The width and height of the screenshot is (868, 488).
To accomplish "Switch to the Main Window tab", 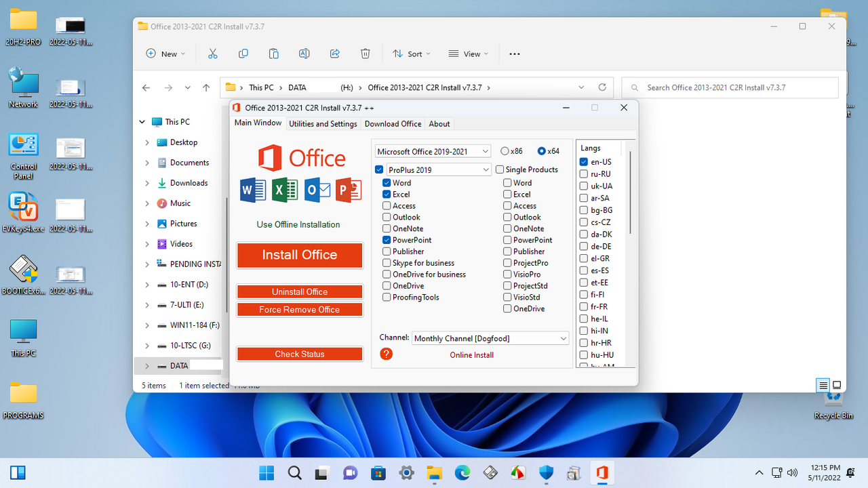I will [258, 123].
